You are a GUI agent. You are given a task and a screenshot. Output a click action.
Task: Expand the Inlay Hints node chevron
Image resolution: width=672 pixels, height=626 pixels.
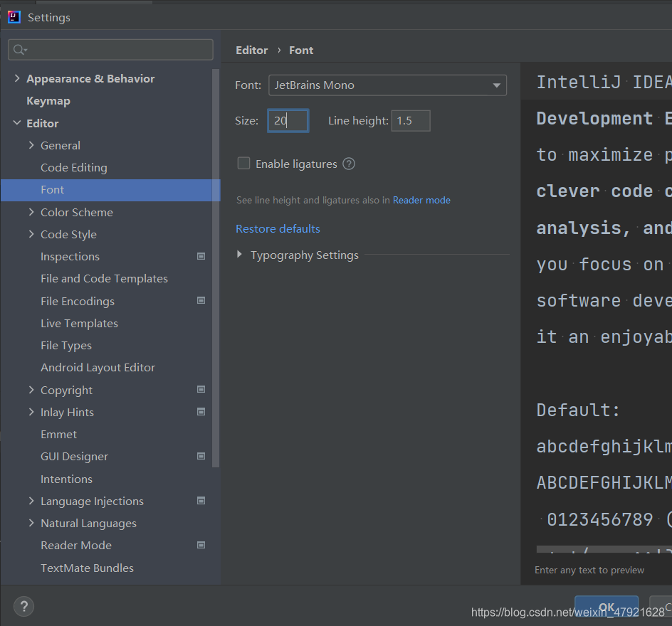coord(31,412)
